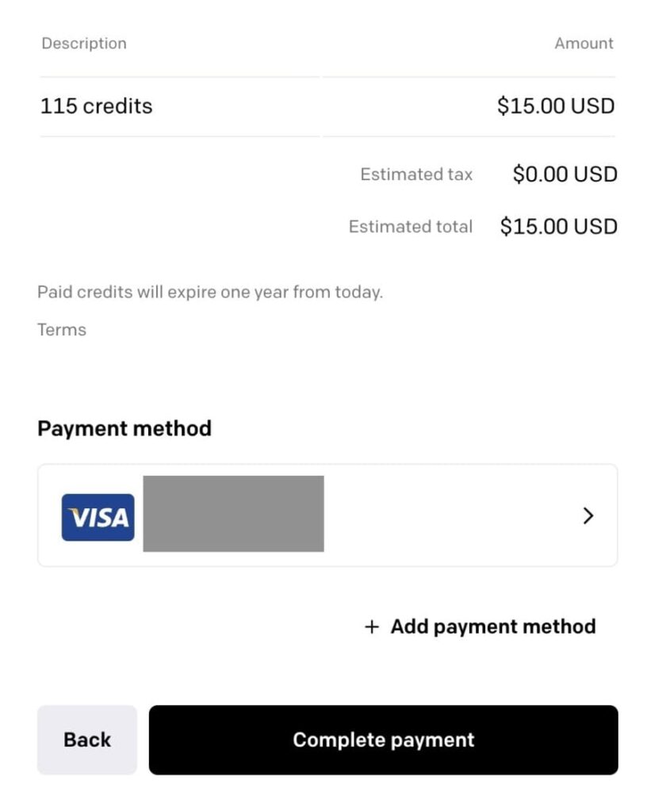This screenshot has height=812, width=651.
Task: Click the Description column header
Action: tap(84, 44)
